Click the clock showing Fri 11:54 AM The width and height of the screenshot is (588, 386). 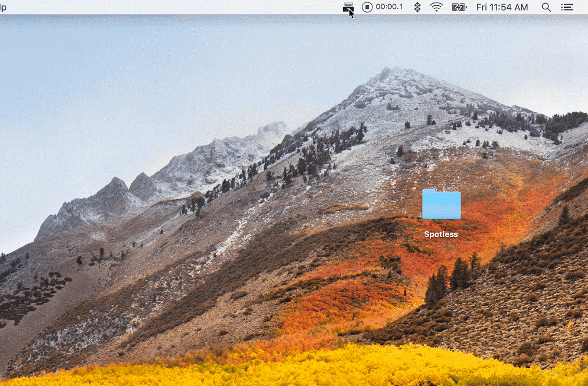click(x=502, y=7)
